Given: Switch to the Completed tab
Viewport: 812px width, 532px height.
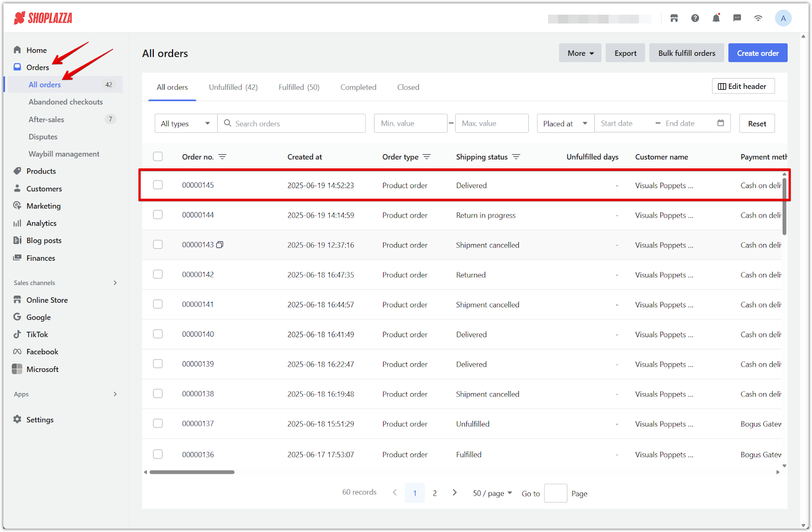Looking at the screenshot, I should pyautogui.click(x=358, y=87).
